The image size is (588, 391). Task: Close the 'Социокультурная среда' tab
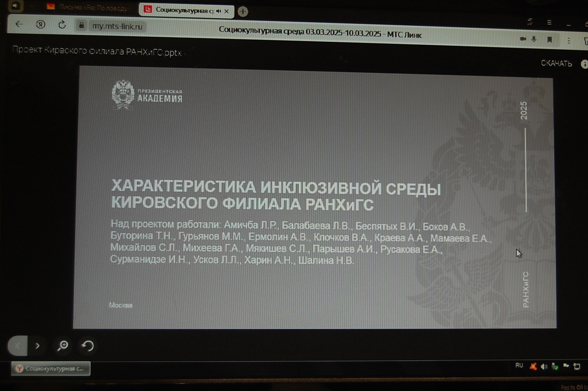[x=226, y=11]
